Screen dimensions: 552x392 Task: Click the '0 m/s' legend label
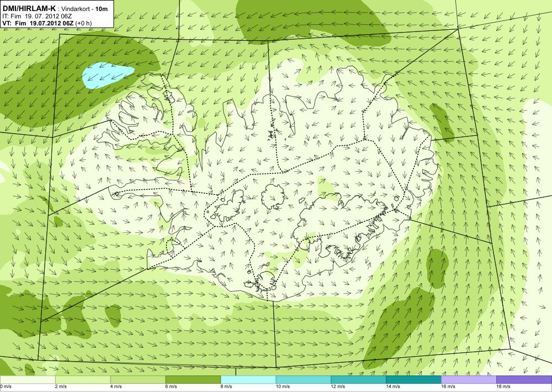6,386
